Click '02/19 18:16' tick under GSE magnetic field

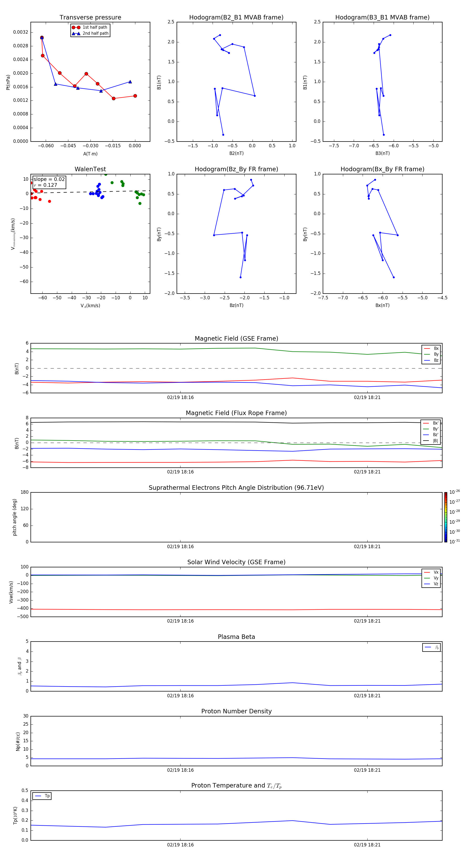point(181,397)
